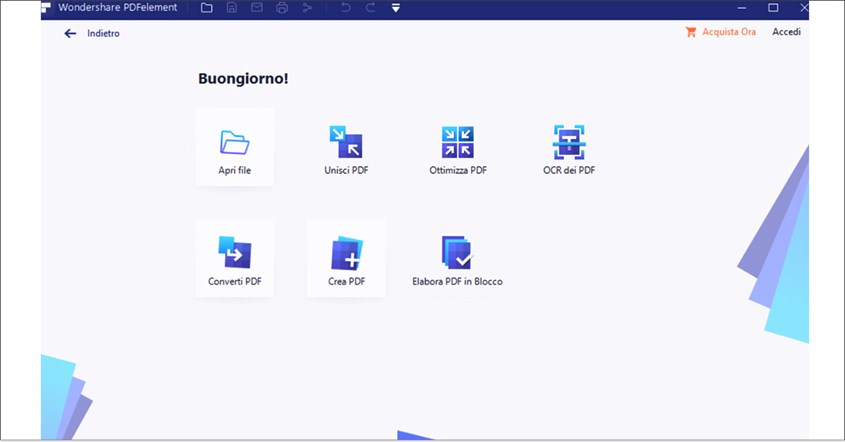Image resolution: width=845 pixels, height=442 pixels.
Task: Click the print icon in title bar
Action: 282,8
